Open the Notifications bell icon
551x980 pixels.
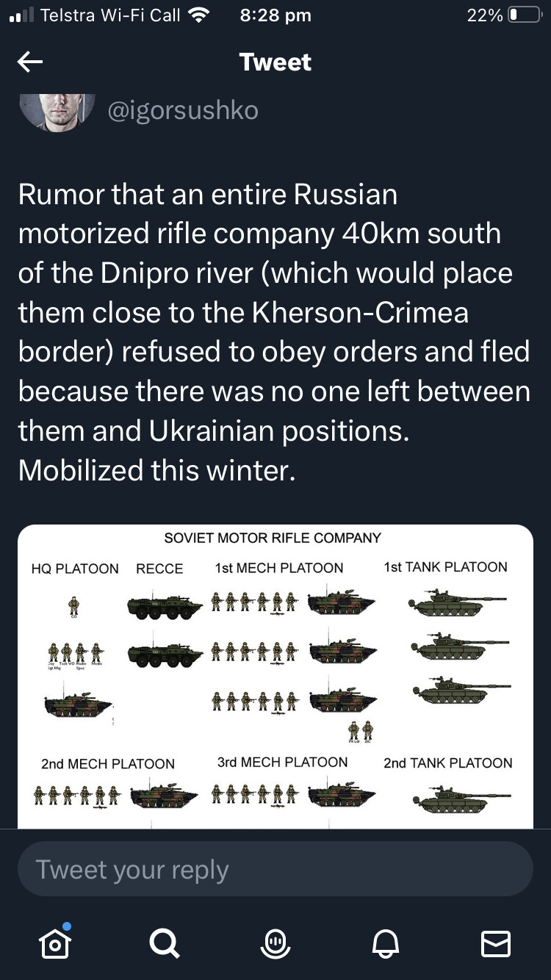click(386, 943)
